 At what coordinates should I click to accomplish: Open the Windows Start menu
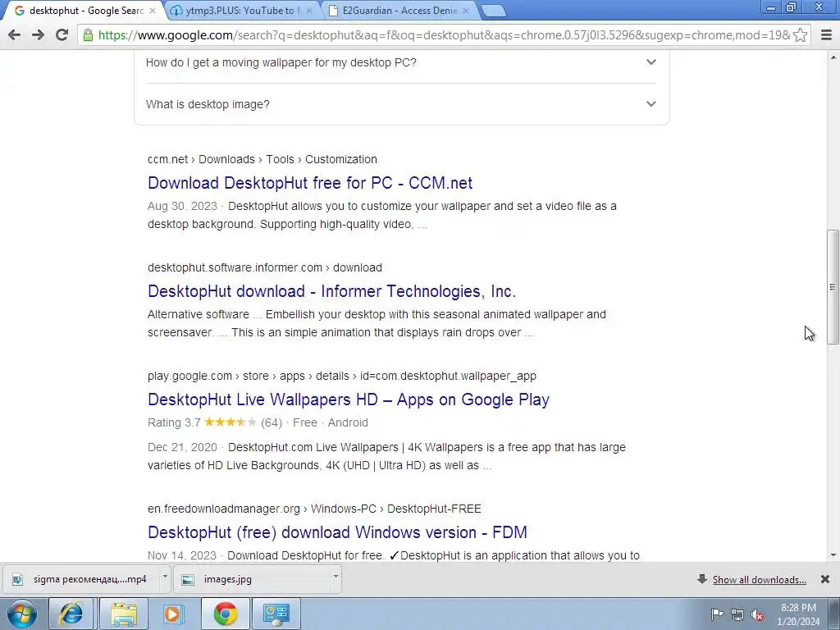click(x=22, y=614)
